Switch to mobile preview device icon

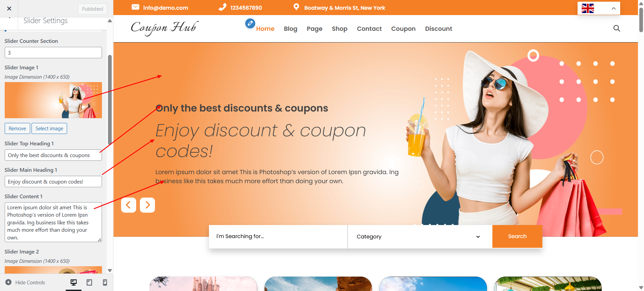coord(105,282)
